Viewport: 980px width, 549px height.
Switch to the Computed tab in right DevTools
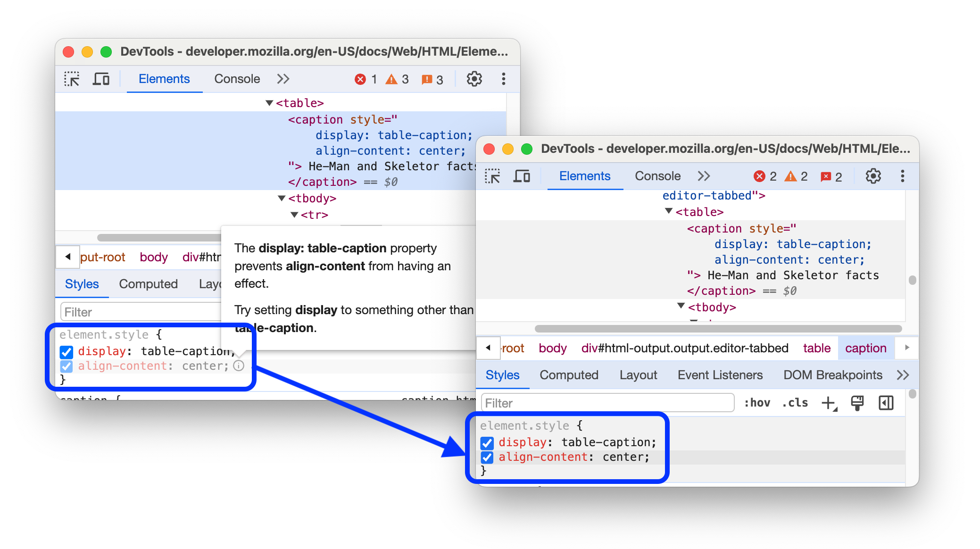point(569,375)
